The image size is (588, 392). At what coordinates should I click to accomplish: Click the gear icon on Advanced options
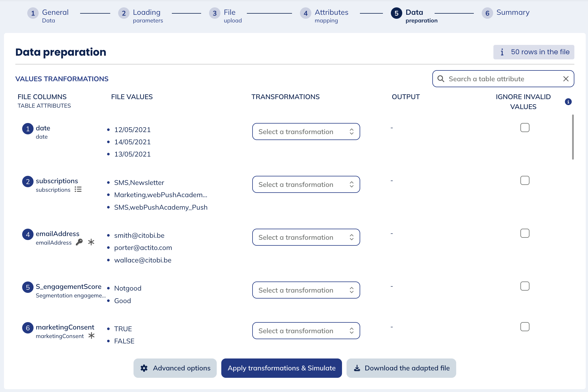click(x=144, y=368)
